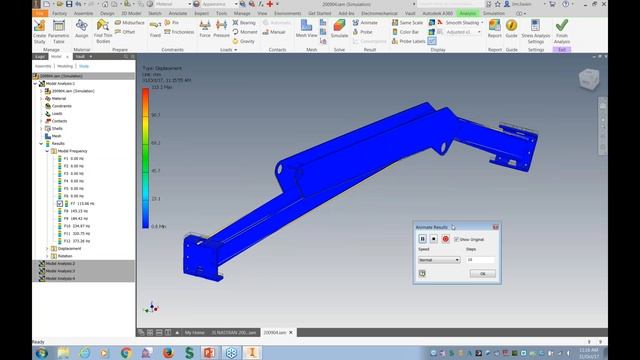
Task: Open the Parametric Table
Action: tap(59, 31)
